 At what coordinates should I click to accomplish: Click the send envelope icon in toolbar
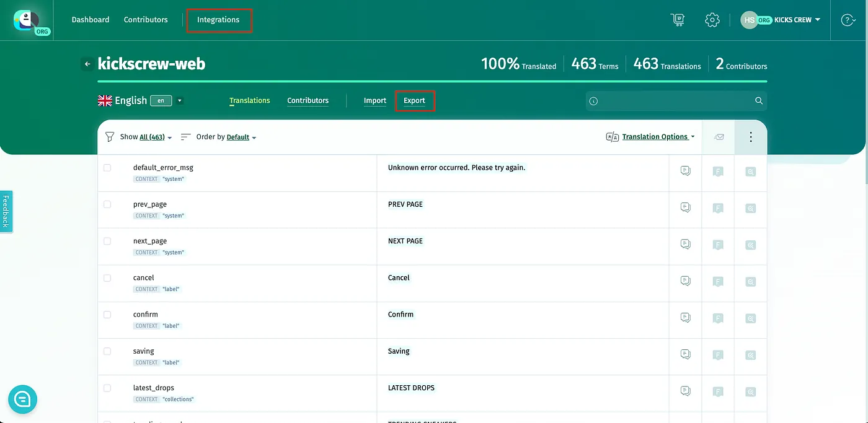point(719,137)
